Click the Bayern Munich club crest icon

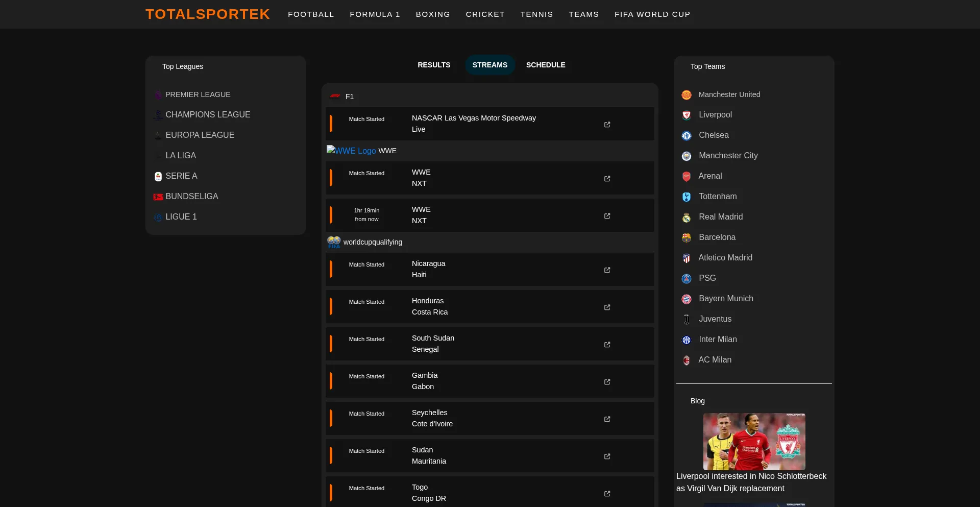click(x=687, y=299)
